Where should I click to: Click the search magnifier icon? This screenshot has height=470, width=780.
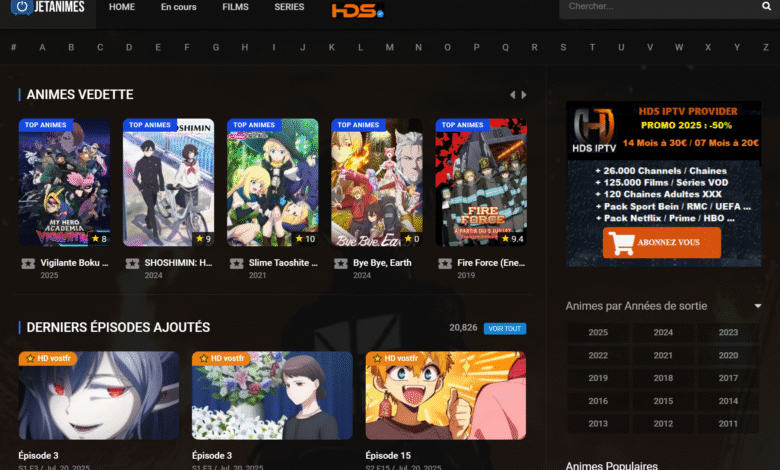click(x=766, y=6)
